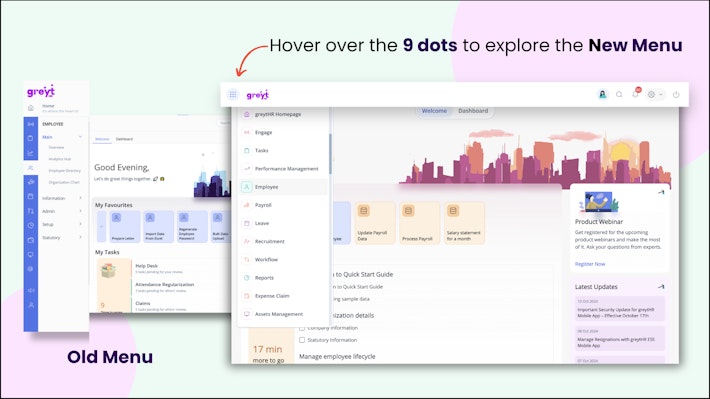Click the bottom user icon in old sidebar
The width and height of the screenshot is (710, 399).
point(31,305)
